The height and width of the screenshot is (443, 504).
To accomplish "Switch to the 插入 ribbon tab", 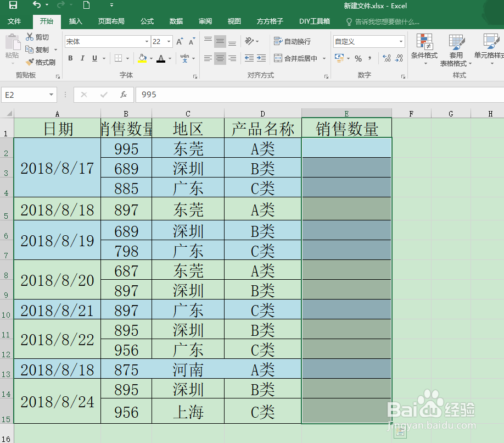I will pos(75,22).
